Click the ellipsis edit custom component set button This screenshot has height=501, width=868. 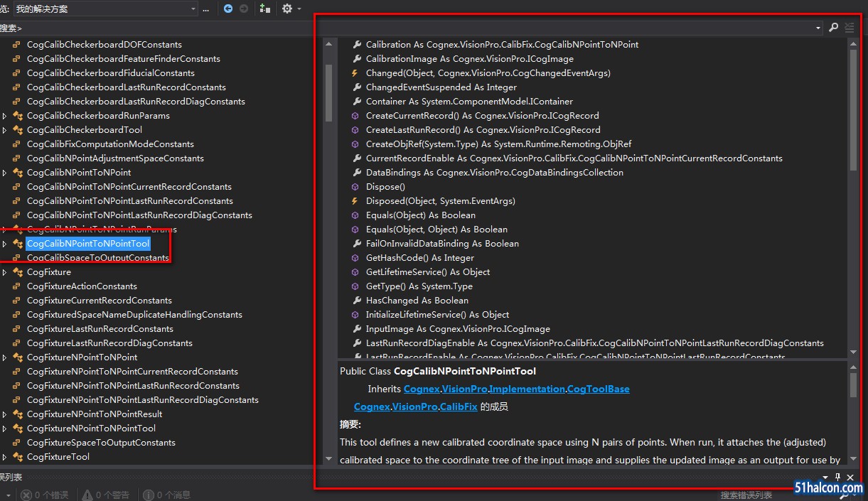[x=206, y=9]
